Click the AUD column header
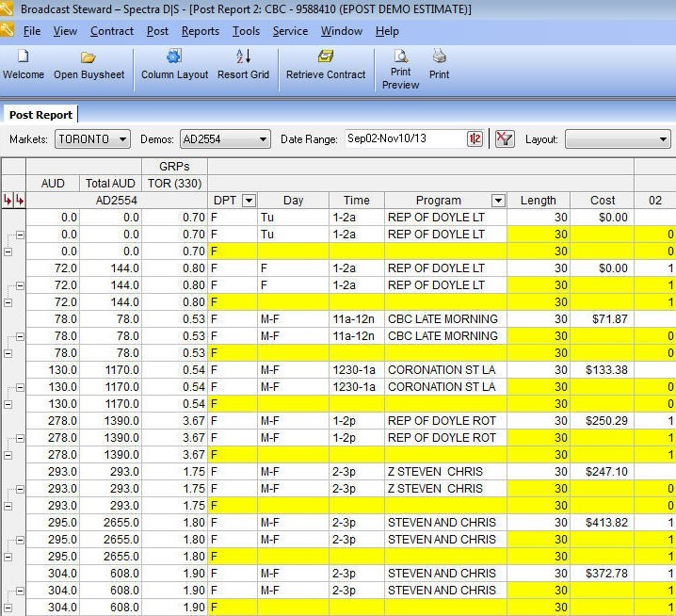Image resolution: width=676 pixels, height=616 pixels. click(x=53, y=184)
